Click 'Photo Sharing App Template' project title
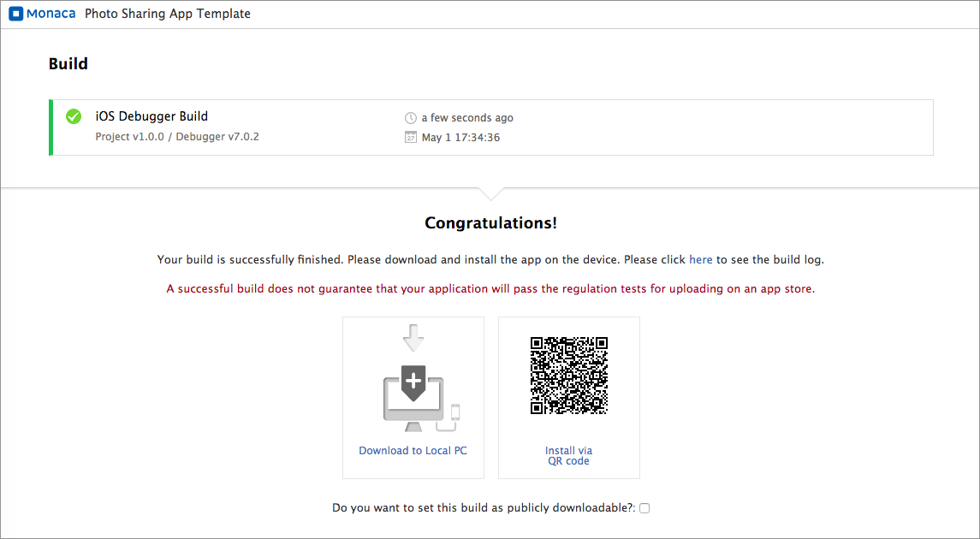The image size is (980, 539). [x=168, y=14]
